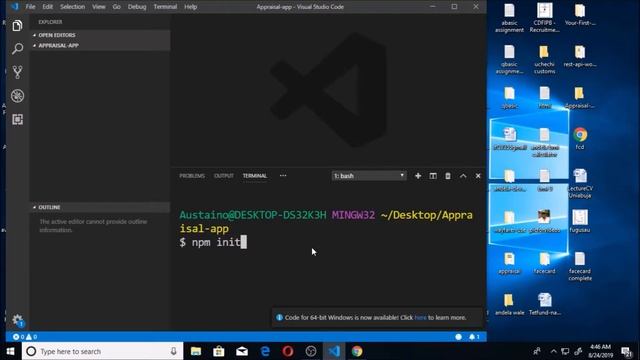Screen dimensions: 640x360
Task: Open the panel's more tabs ellipsis
Action: click(x=283, y=176)
